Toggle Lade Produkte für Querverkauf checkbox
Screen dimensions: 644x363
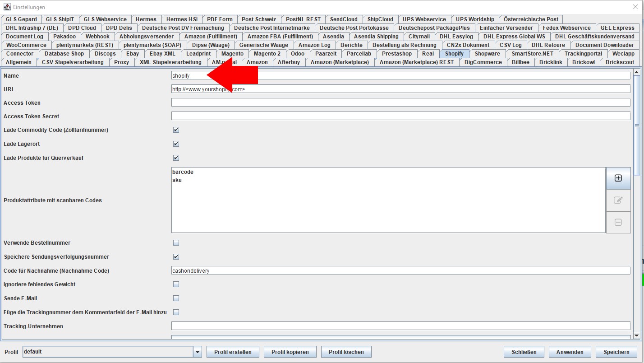pyautogui.click(x=176, y=158)
